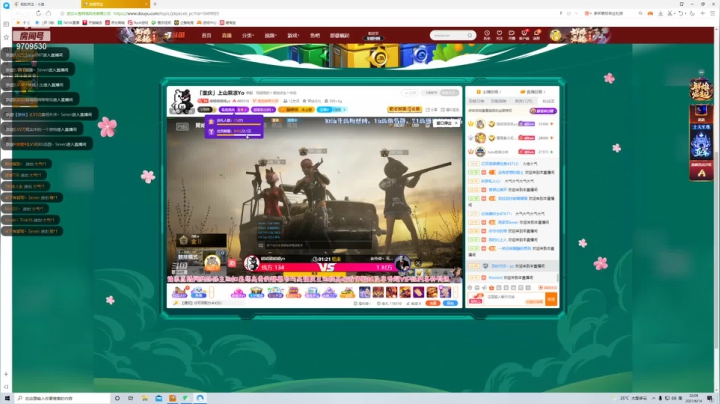This screenshot has width=720, height=404.
Task: Open the orange pill button under title
Action: [296, 110]
